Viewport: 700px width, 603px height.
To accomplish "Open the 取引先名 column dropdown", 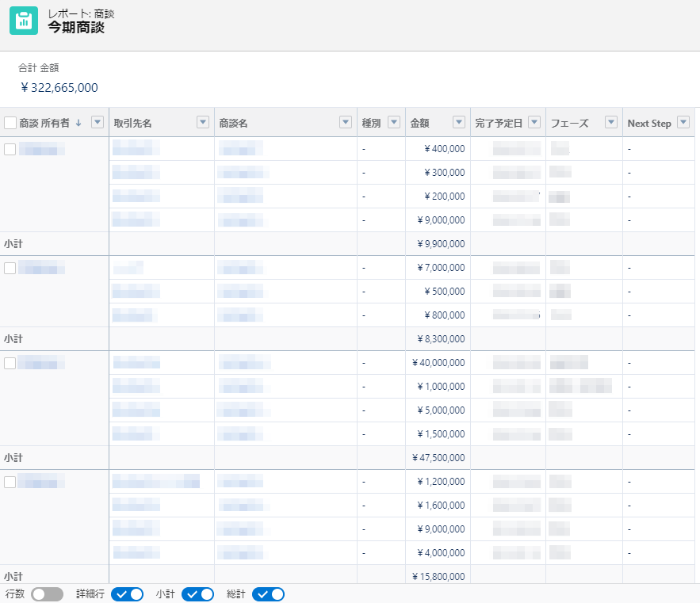I will pos(202,122).
